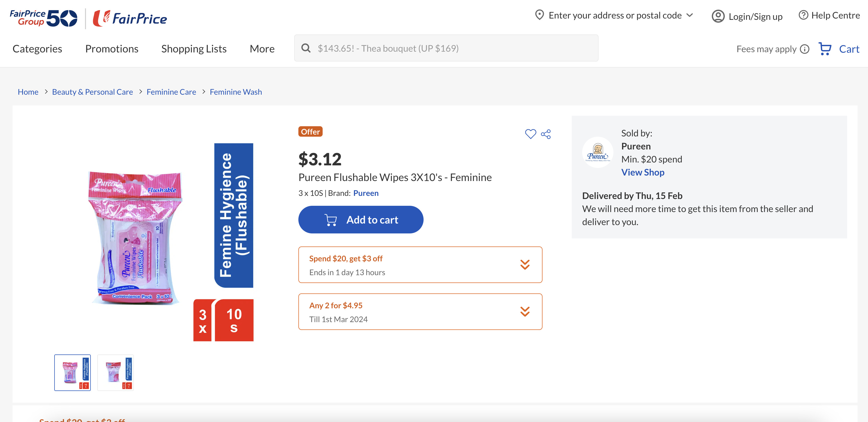Click 'Ends in 1 day 13 hours' text
Screen dimensions: 868x422
347,272
